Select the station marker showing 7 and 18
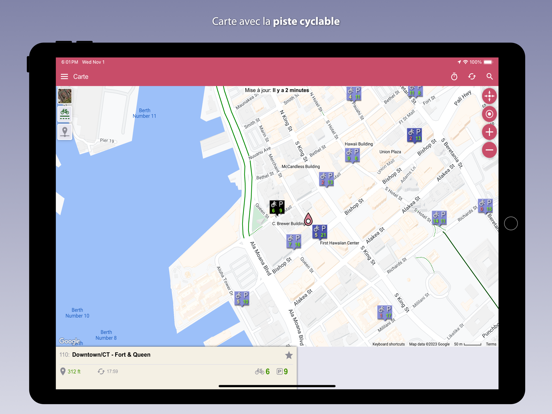Screen dimensions: 552x414 click(294, 242)
